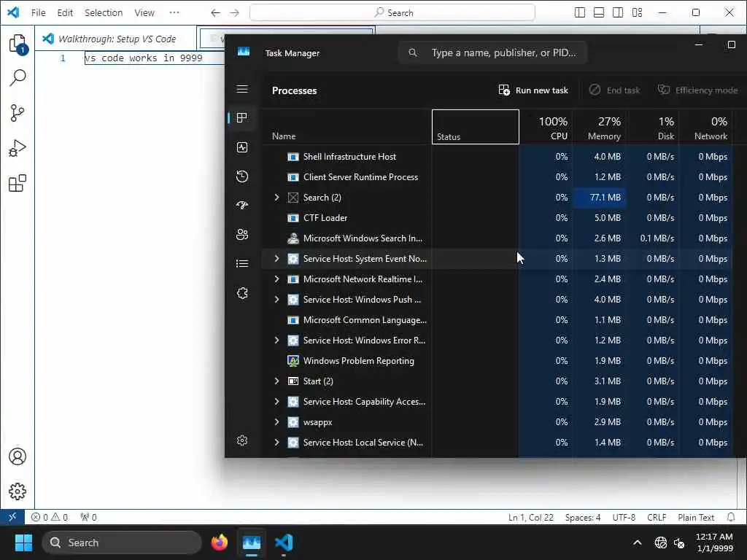747x560 pixels.
Task: Select the Windows Problem Reporting process
Action: coord(496,361)
